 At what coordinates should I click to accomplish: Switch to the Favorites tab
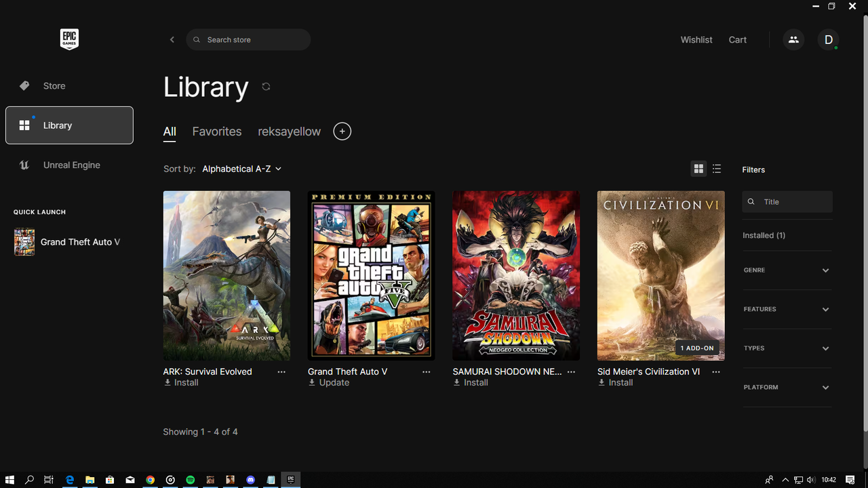217,131
